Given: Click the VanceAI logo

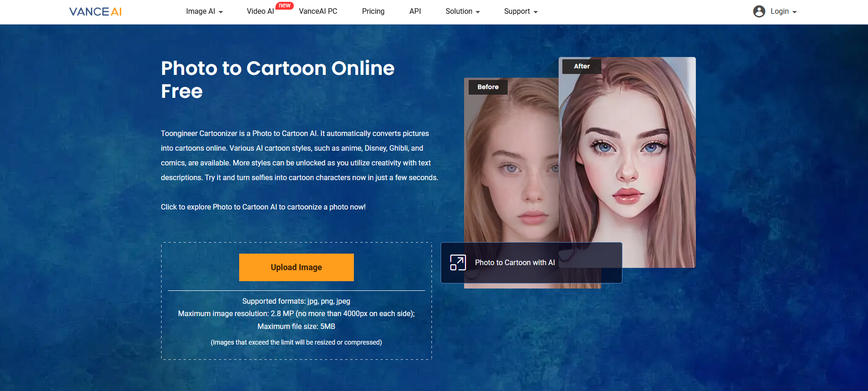Looking at the screenshot, I should [x=95, y=11].
